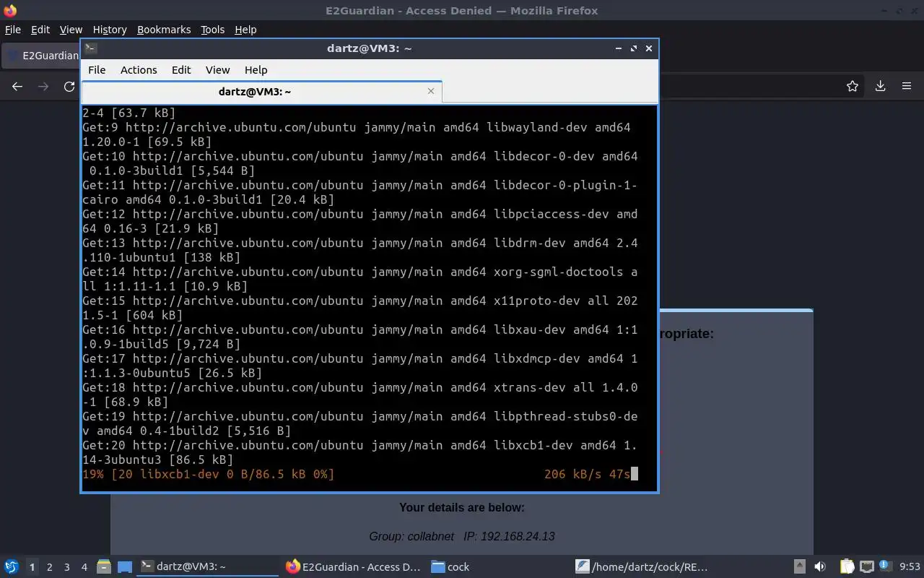Select the dartz@VM3: ~ terminal tab
The image size is (924, 578).
pos(261,92)
